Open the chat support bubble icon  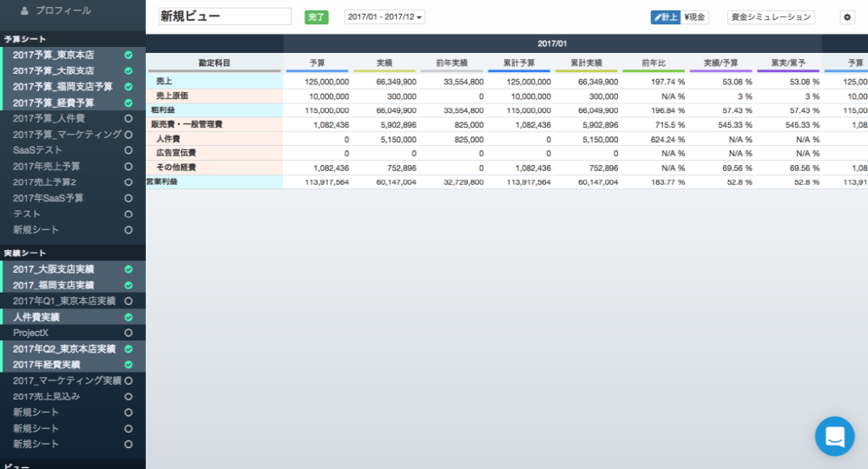coord(834,436)
